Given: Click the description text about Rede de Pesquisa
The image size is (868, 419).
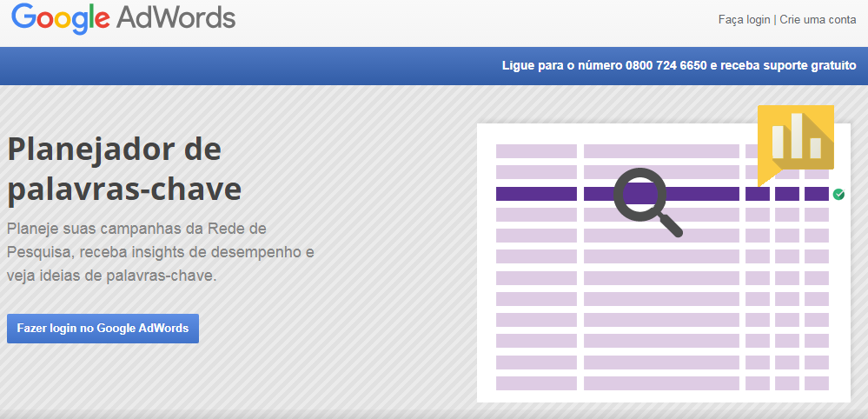Looking at the screenshot, I should (161, 252).
